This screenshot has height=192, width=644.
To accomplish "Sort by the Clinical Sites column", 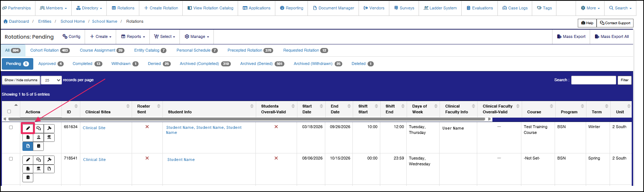I will (107, 109).
